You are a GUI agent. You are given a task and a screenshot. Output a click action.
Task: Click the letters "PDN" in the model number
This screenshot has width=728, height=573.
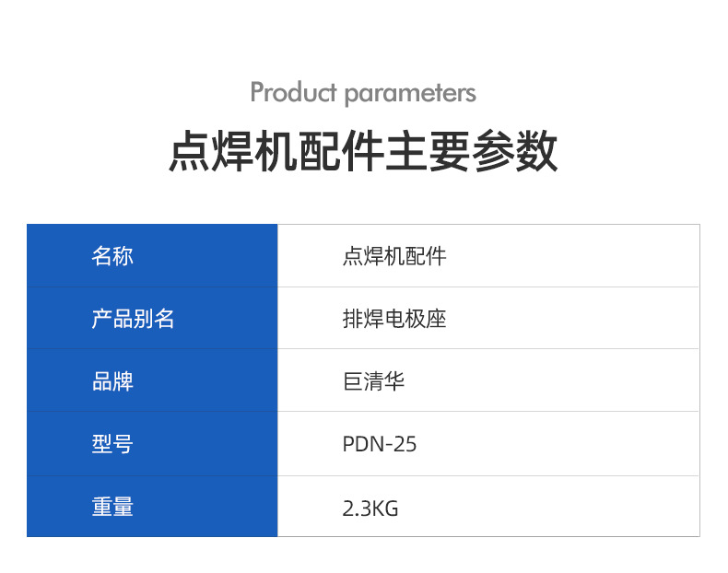(x=362, y=444)
